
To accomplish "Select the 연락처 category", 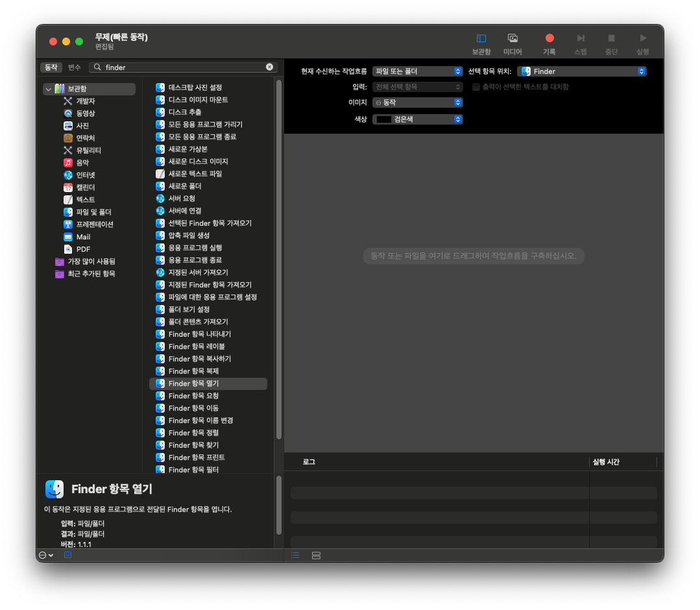I will point(85,138).
